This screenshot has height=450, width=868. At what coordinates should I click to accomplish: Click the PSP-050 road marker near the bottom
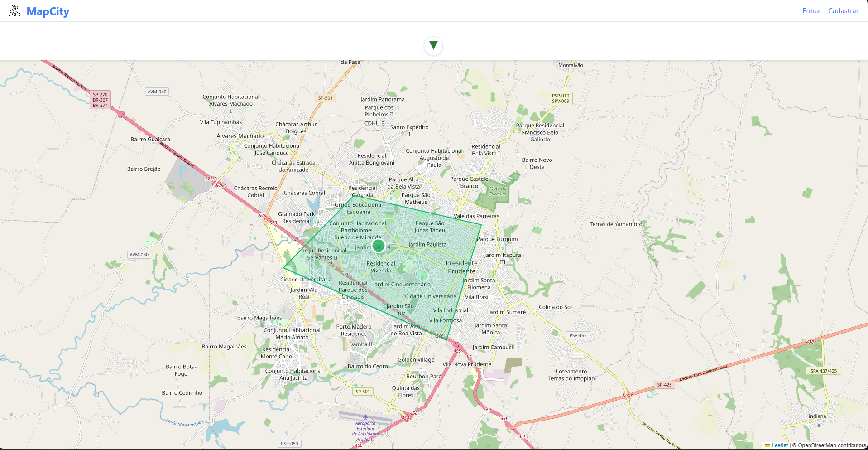(x=289, y=444)
